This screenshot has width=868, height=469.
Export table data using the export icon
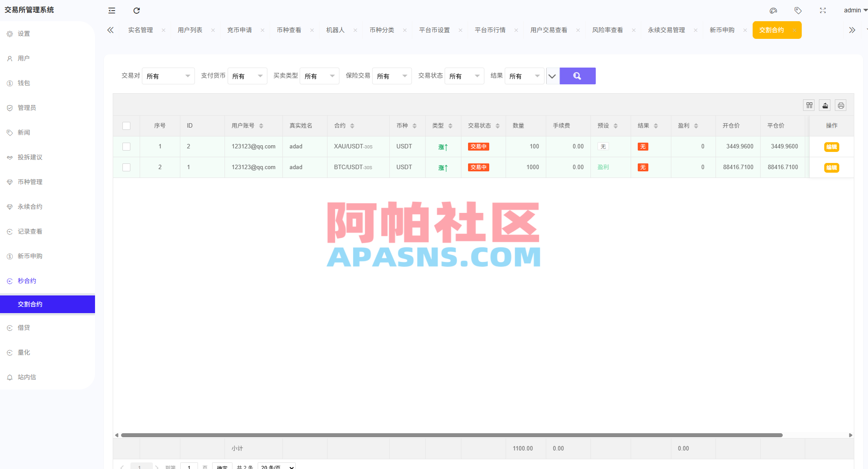point(825,105)
